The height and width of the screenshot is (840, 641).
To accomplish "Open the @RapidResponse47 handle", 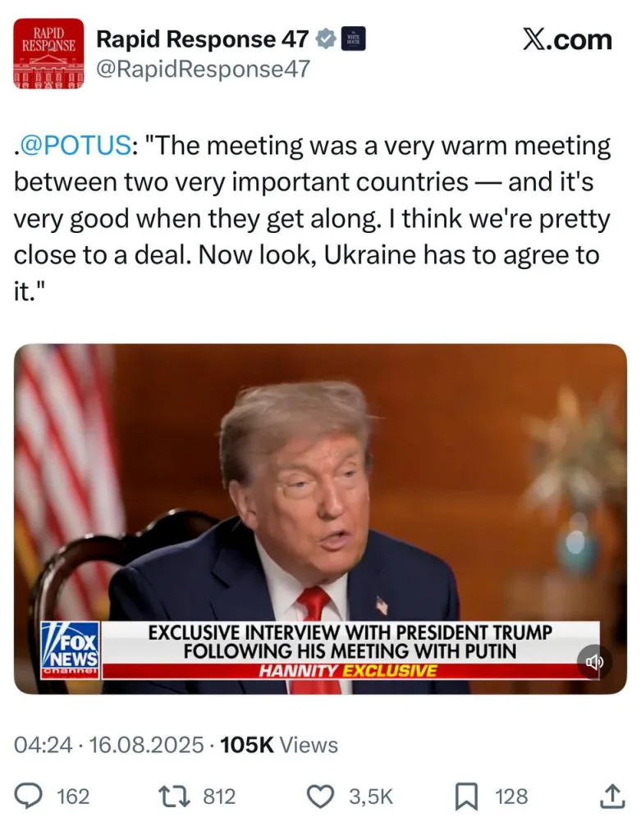I will pos(203,69).
